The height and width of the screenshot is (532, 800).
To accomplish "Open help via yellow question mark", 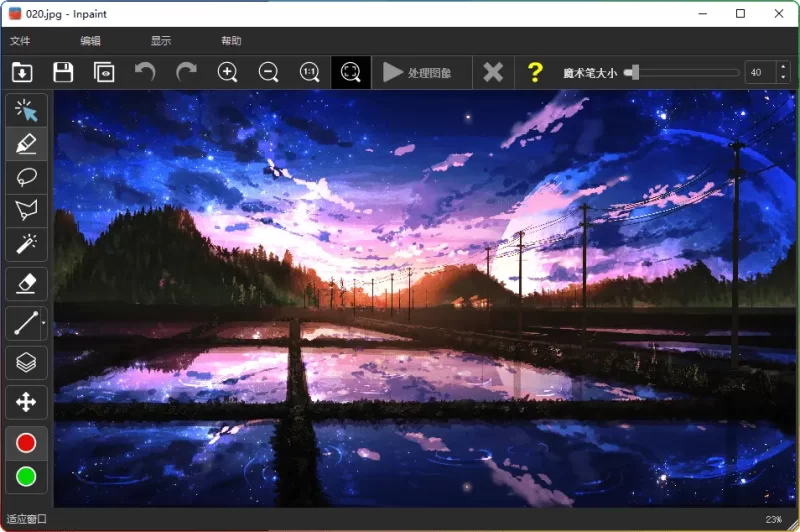I will [x=535, y=72].
